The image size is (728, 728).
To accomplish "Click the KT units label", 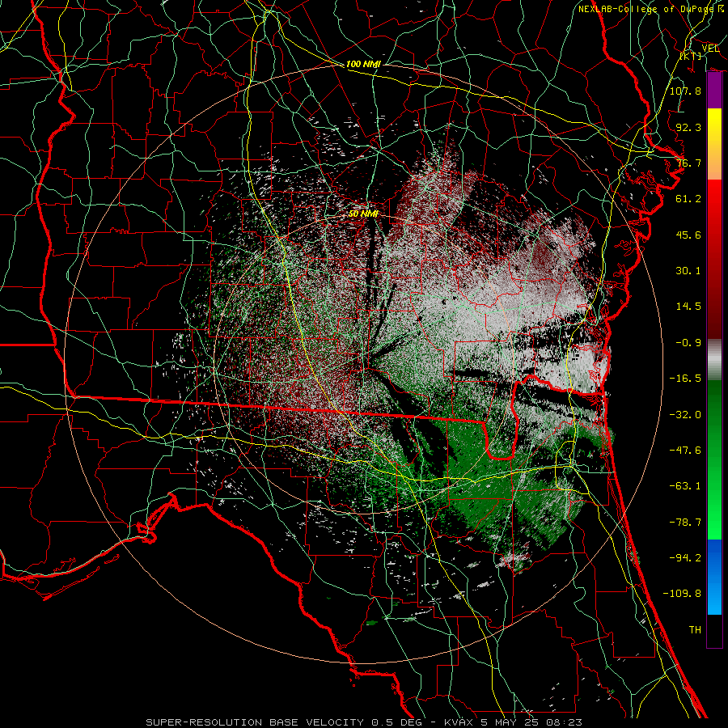I will pyautogui.click(x=691, y=56).
